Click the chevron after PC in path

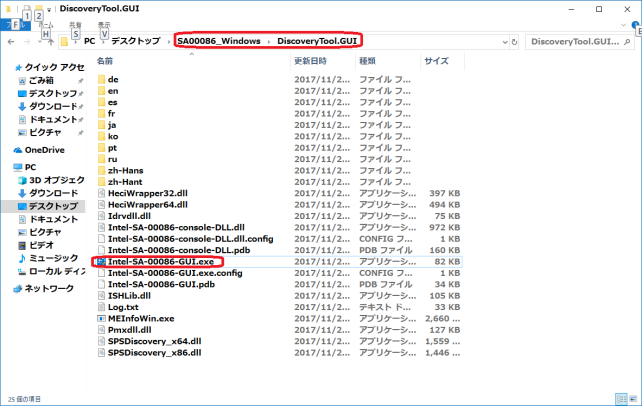(x=103, y=41)
